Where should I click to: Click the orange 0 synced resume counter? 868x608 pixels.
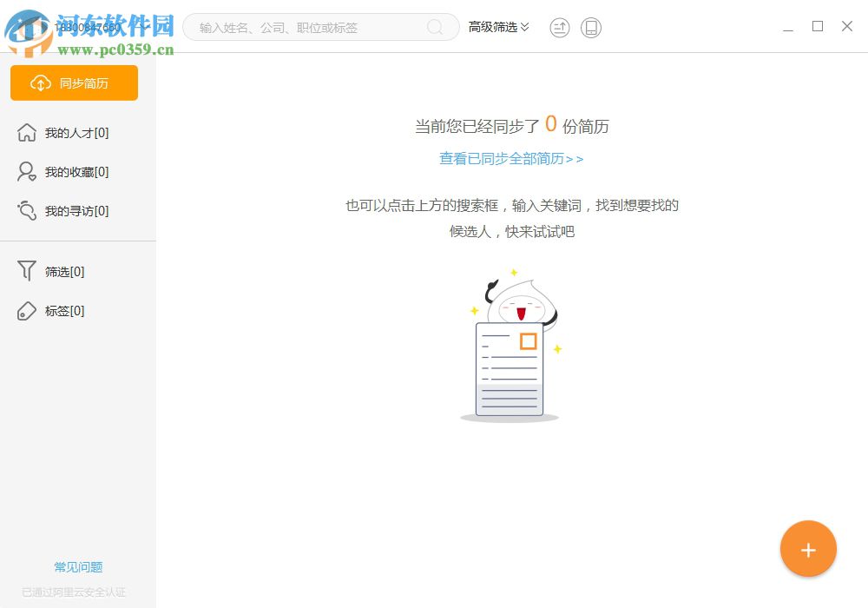(x=550, y=124)
